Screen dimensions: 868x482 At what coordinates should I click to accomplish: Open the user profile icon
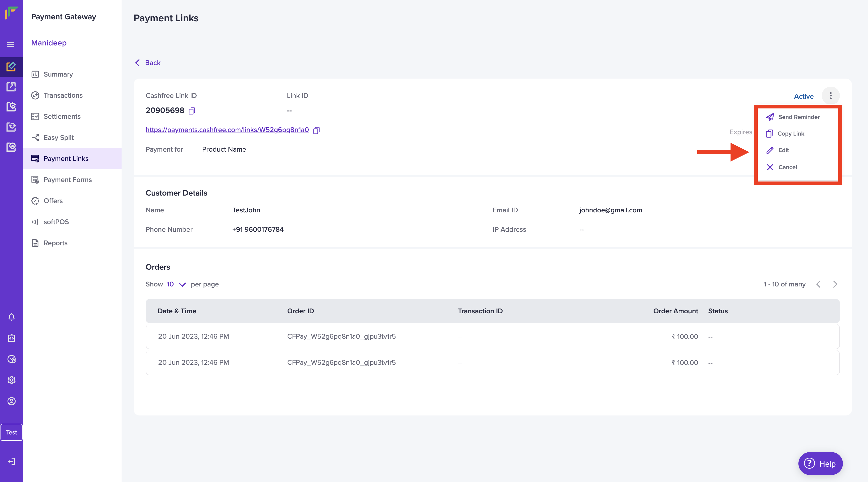coord(12,401)
